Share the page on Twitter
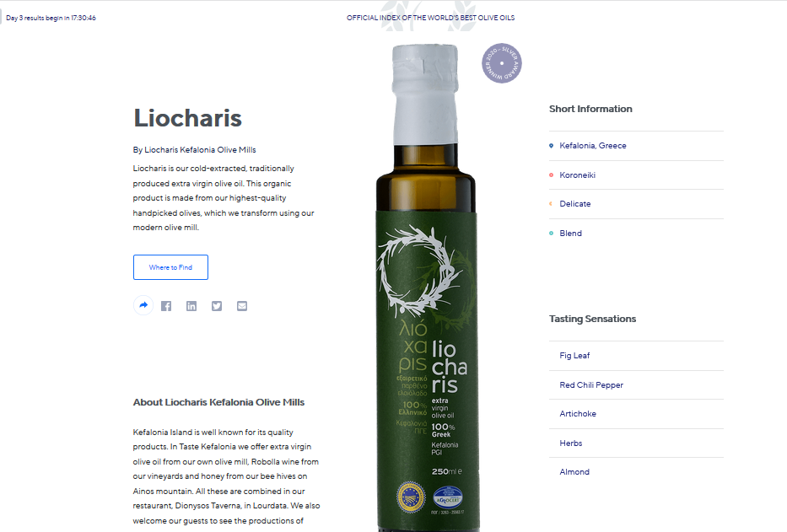The image size is (787, 532). tap(216, 306)
